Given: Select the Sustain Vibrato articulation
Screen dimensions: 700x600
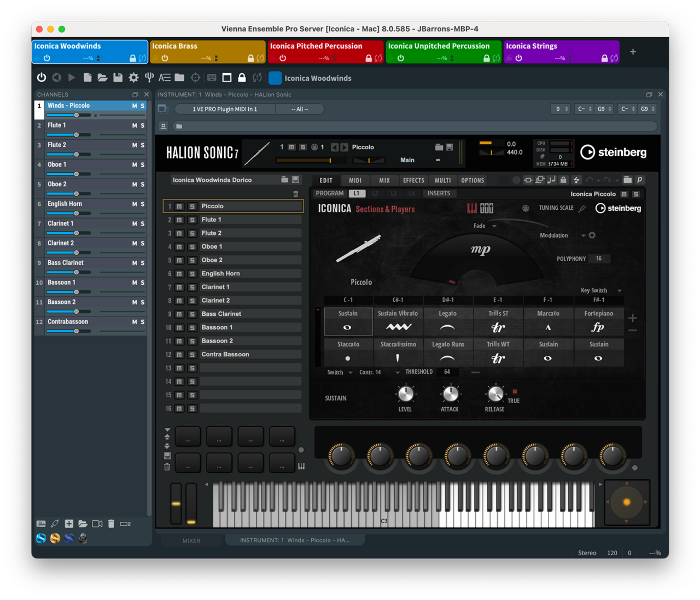Looking at the screenshot, I should (398, 321).
